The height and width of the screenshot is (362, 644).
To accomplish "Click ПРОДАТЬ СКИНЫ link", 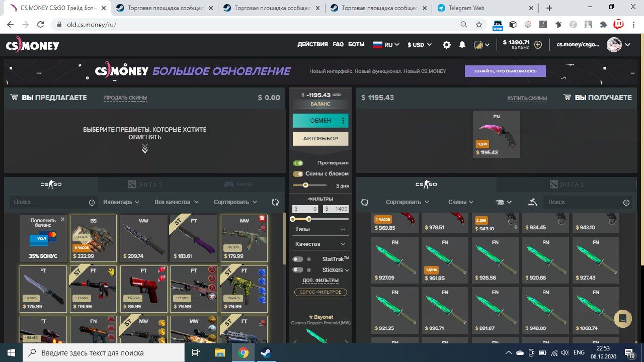I will pyautogui.click(x=126, y=98).
